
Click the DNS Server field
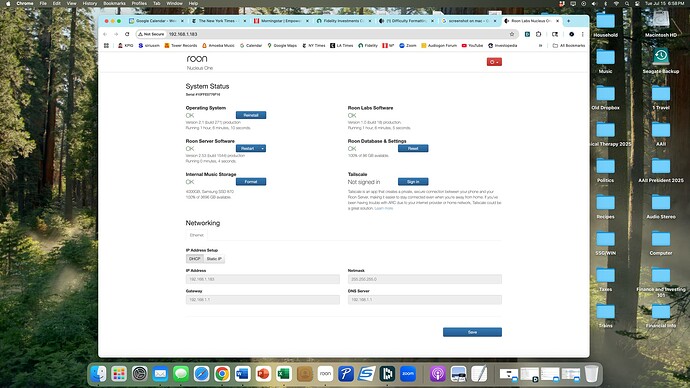[425, 300]
